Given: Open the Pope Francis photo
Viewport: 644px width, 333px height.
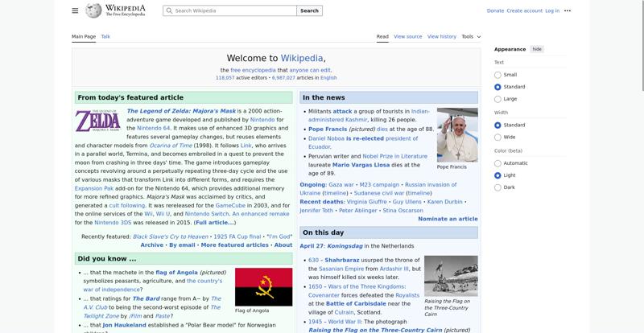Looking at the screenshot, I should pyautogui.click(x=457, y=134).
